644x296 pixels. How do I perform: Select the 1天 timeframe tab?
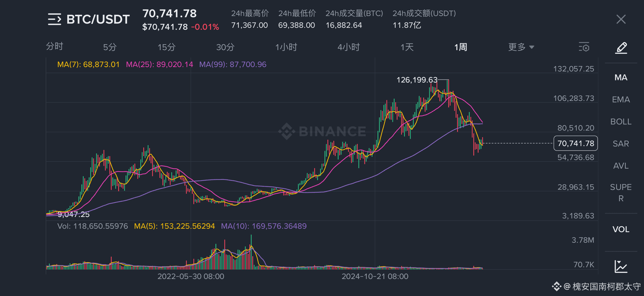click(407, 47)
